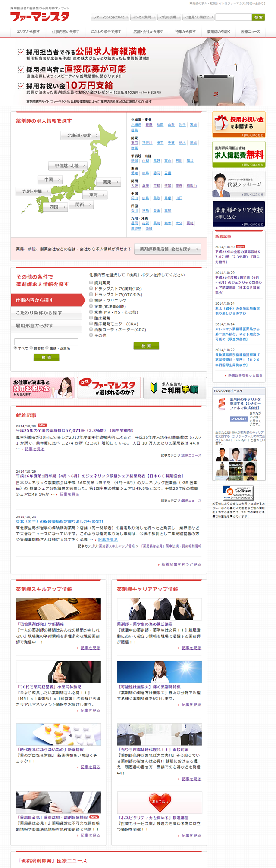
Task: Open the 仕事内容から探す top nav menu
Action: point(66,32)
